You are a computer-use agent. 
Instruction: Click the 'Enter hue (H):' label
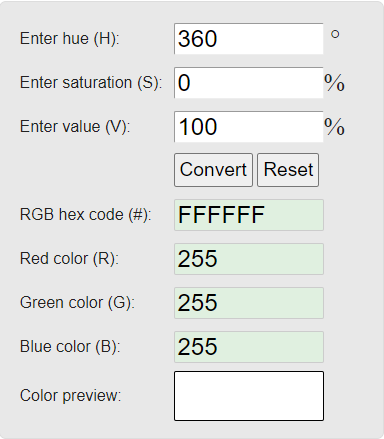tap(69, 39)
